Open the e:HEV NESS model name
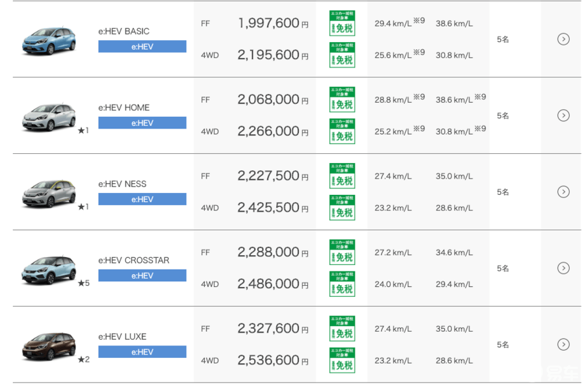Screen dimensions: 588x389 [x=122, y=184]
